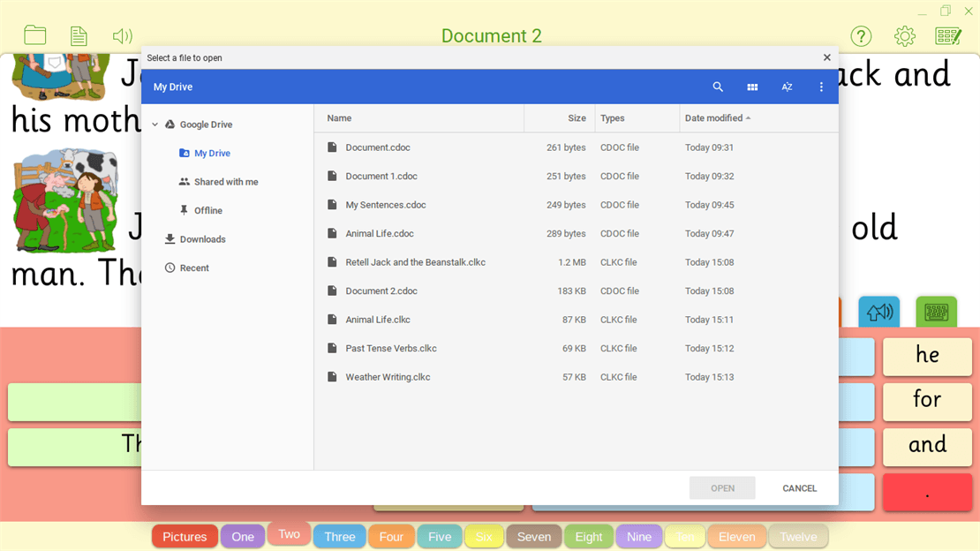
Task: Switch to the Pictures tab
Action: (184, 535)
